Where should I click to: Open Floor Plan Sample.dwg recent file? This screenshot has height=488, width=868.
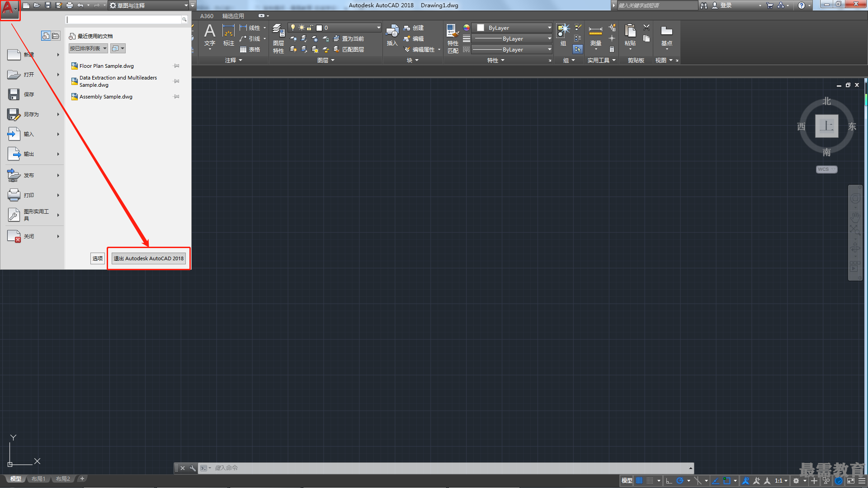coord(107,66)
